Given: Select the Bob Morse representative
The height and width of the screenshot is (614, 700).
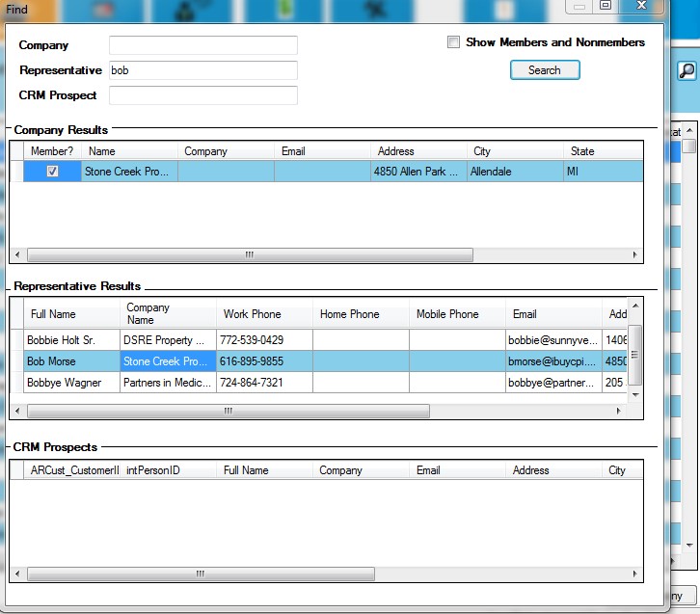Looking at the screenshot, I should (71, 361).
